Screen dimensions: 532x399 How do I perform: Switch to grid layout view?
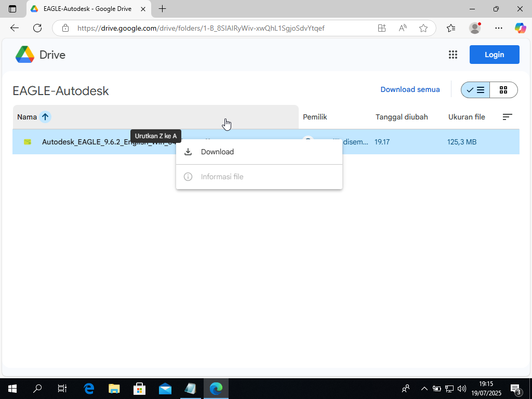coord(503,90)
